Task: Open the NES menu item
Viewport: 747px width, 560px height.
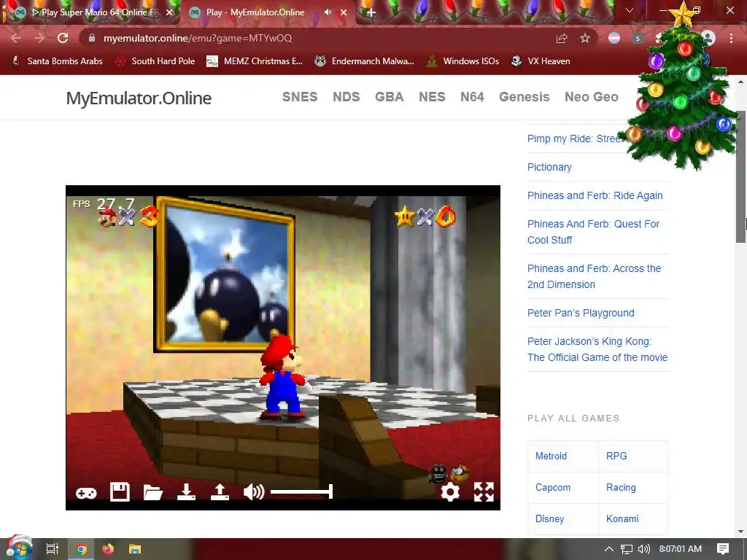Action: [x=432, y=97]
